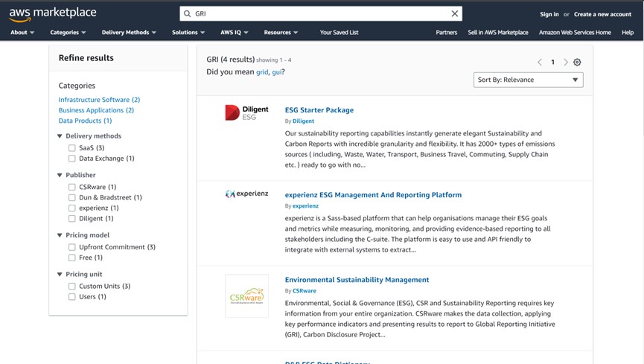Click the search magnifier icon
The image size is (644, 364).
click(188, 13)
